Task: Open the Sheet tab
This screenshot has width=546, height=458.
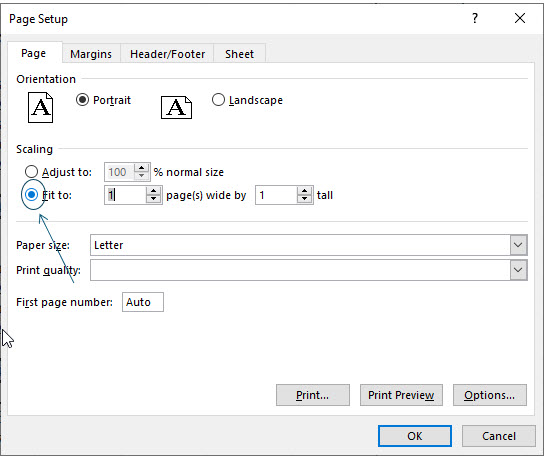Action: pos(239,54)
